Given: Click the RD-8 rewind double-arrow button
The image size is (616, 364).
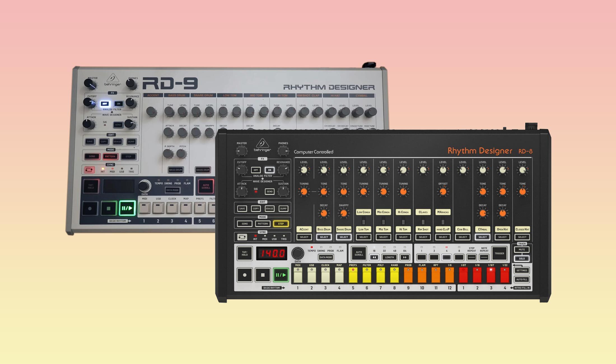Looking at the screenshot, I should click(374, 257).
